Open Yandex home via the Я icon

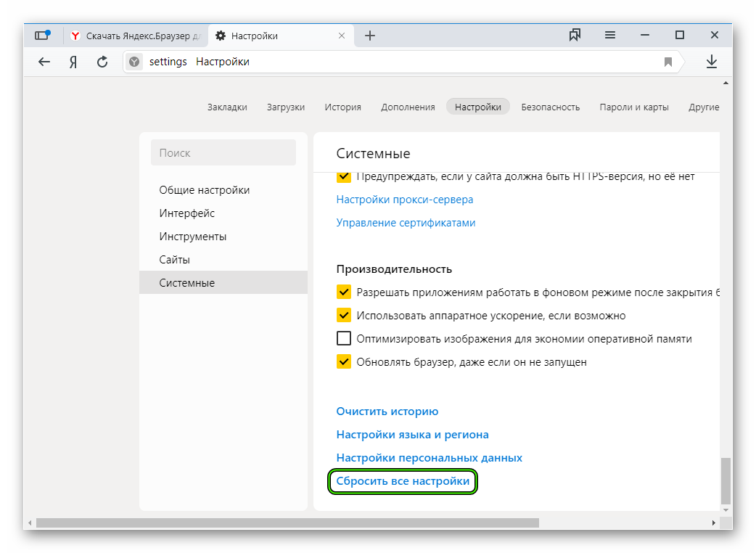point(73,62)
